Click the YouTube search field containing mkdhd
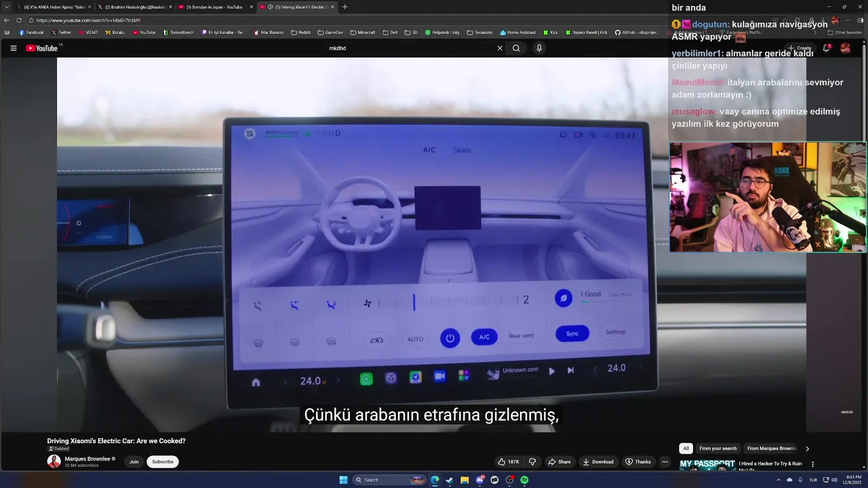The width and height of the screenshot is (868, 488). 410,48
